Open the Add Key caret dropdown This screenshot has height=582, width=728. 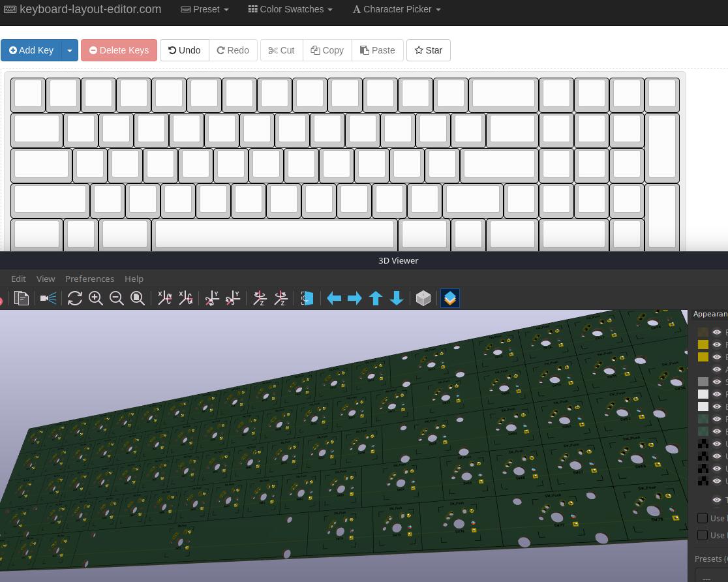coord(70,50)
